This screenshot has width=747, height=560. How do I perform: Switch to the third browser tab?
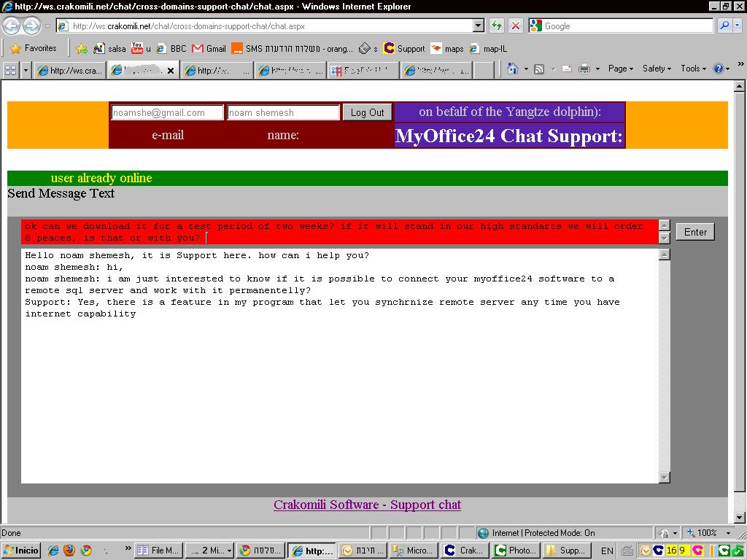click(217, 71)
